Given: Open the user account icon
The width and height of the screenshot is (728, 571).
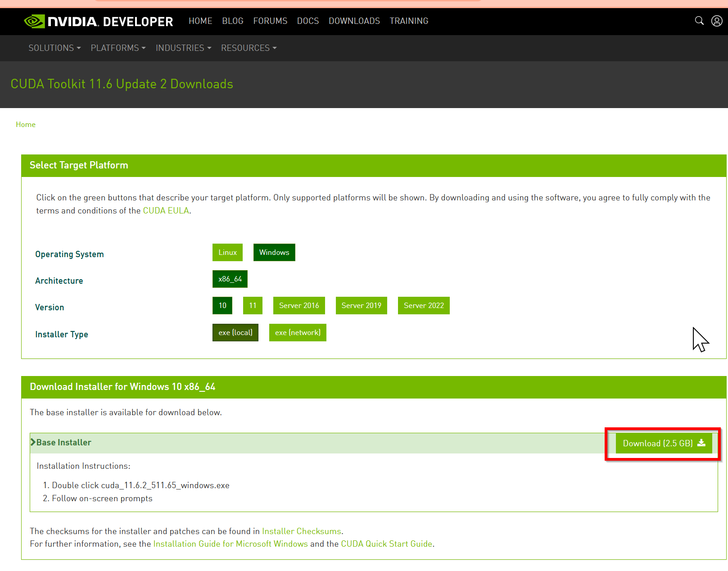Looking at the screenshot, I should click(717, 21).
